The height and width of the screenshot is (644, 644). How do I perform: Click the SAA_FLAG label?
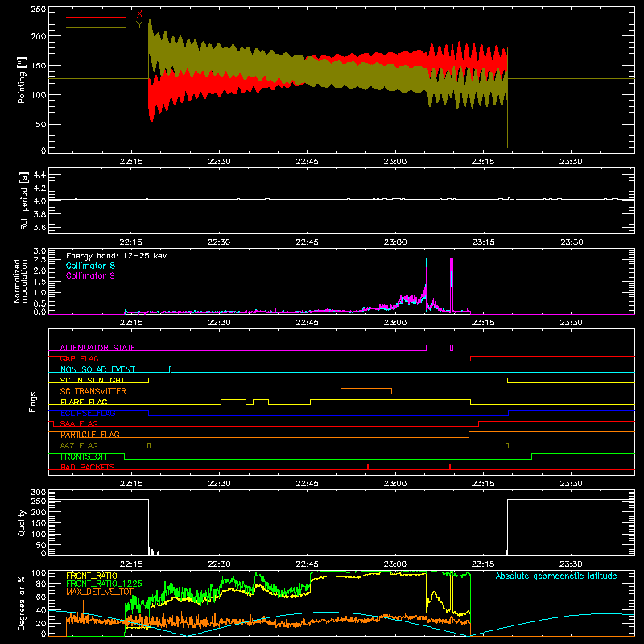click(79, 423)
